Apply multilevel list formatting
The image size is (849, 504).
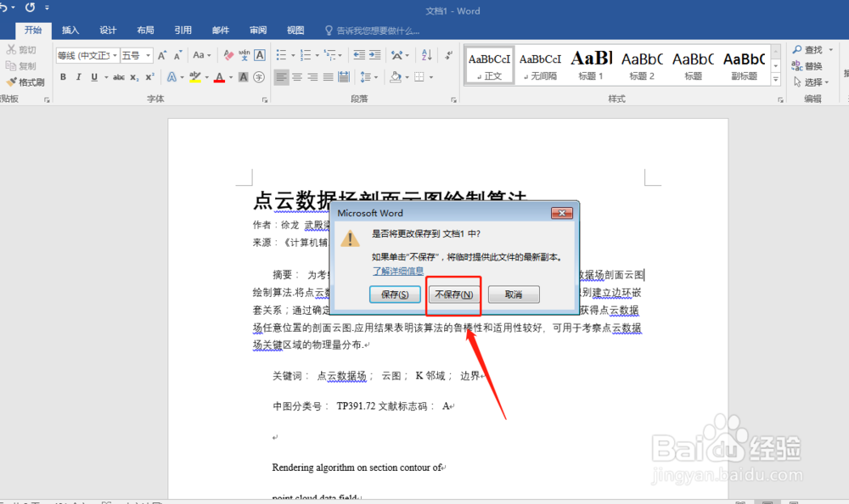329,55
